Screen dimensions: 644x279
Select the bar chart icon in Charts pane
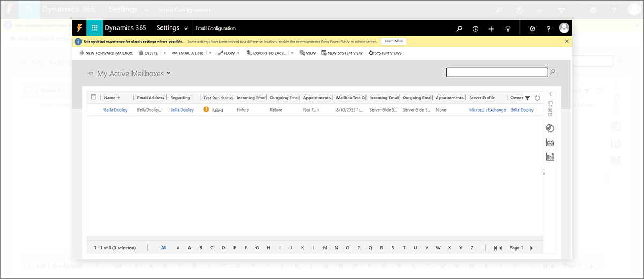(x=550, y=157)
